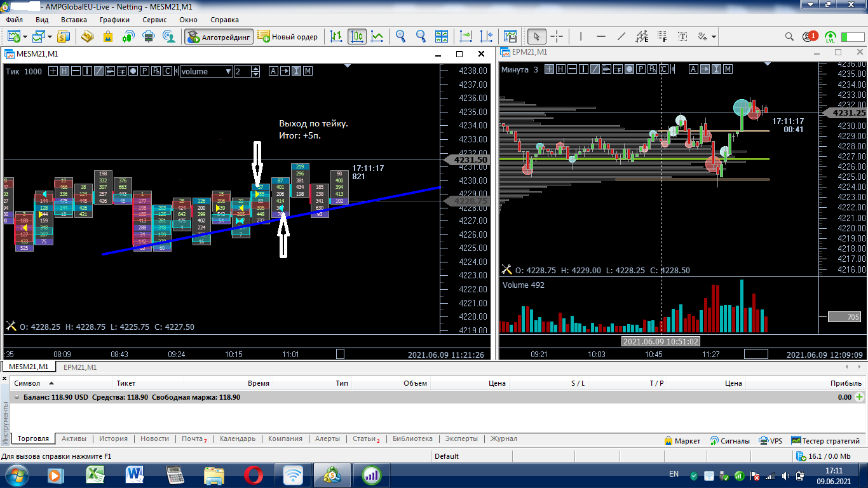Open the new chart dropdown arrow
This screenshot has height=488, width=868.
[x=25, y=37]
